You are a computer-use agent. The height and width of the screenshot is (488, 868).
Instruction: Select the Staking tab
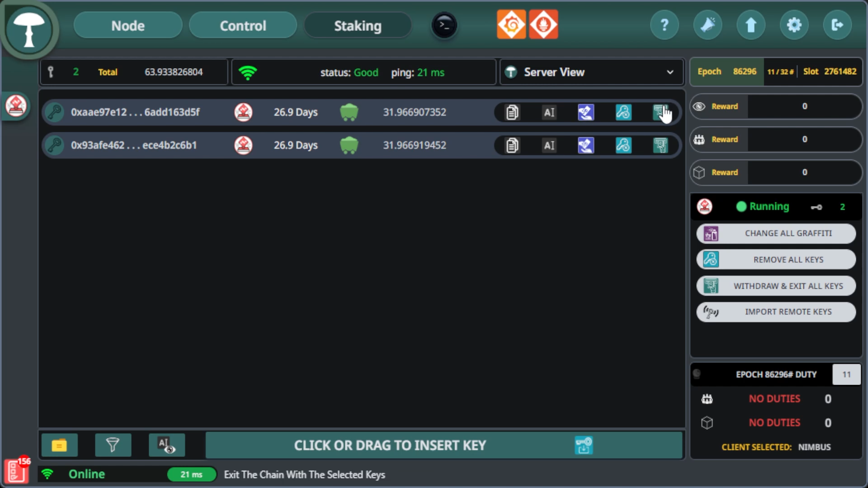point(358,25)
